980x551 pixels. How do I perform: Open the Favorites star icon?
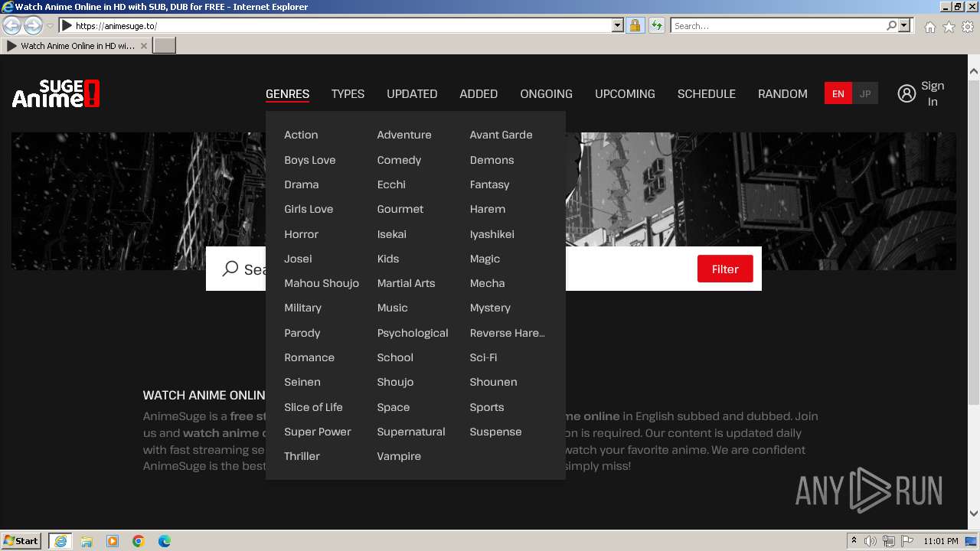coord(949,27)
